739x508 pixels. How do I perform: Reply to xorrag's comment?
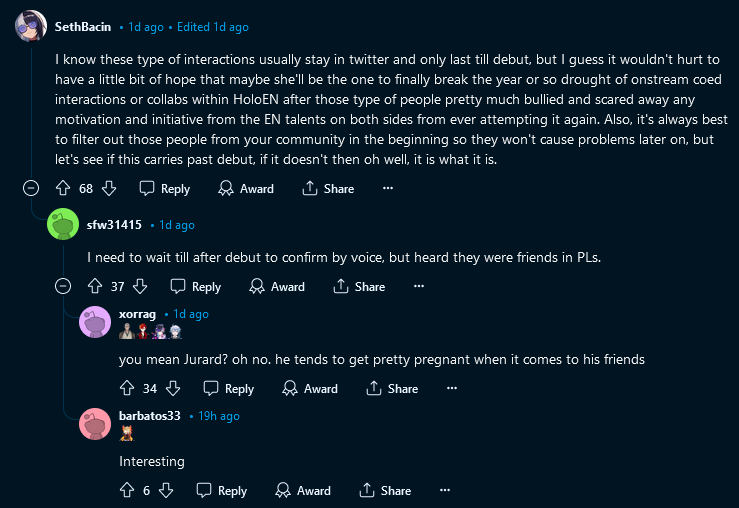(228, 388)
